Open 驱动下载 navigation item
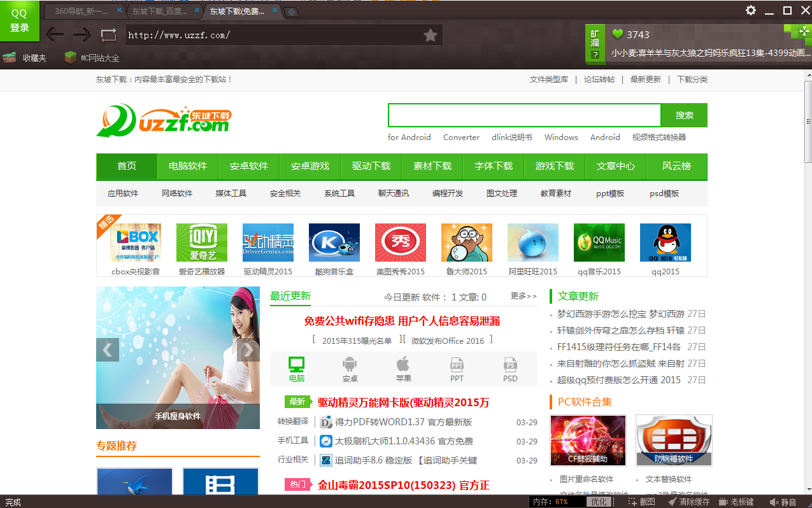This screenshot has width=812, height=508. [x=371, y=166]
